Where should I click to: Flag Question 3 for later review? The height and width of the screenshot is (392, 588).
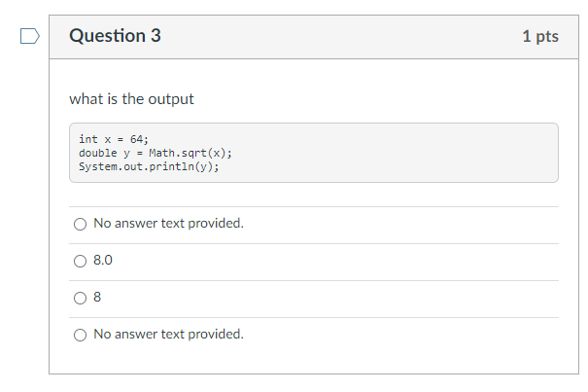(29, 38)
